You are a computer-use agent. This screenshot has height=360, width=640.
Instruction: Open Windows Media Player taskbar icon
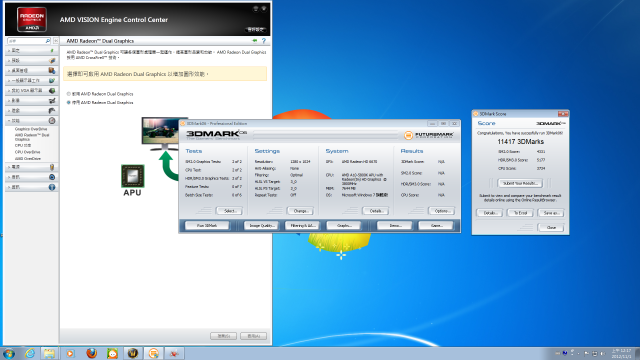(70, 353)
